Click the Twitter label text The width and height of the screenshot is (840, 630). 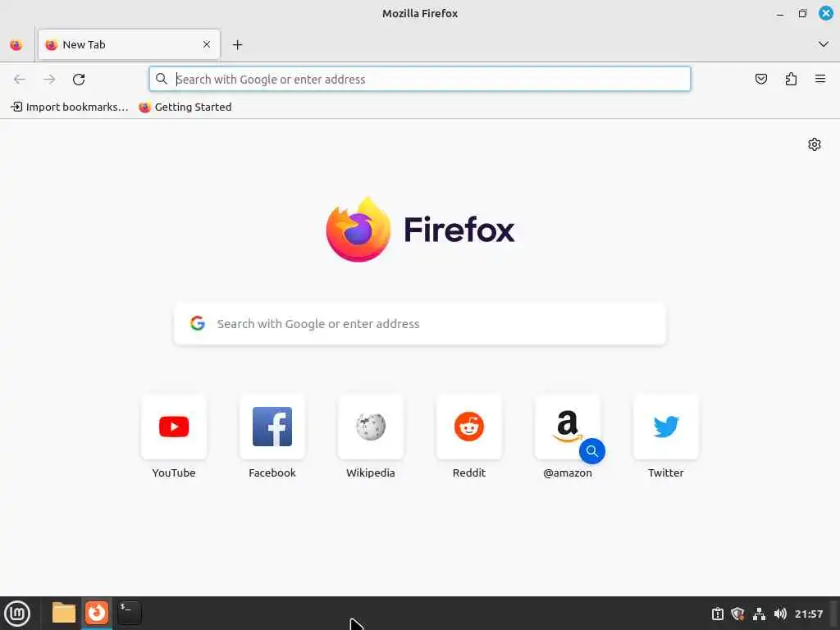point(666,473)
